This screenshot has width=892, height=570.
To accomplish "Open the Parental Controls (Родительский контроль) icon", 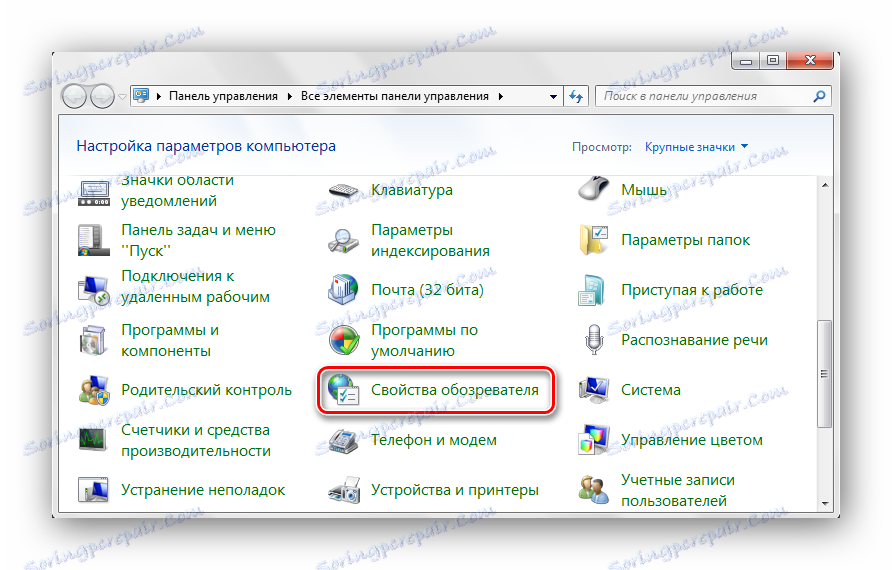I will click(x=93, y=390).
